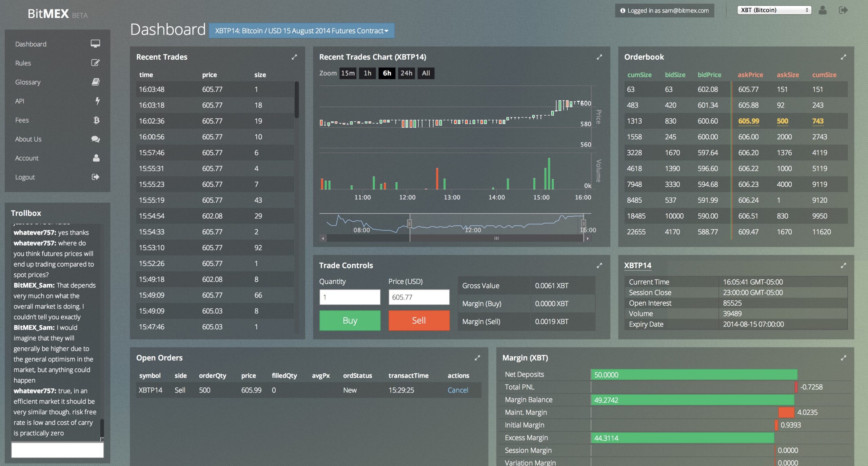Image resolution: width=868 pixels, height=466 pixels.
Task: Click the Dashboard monitor icon in sidebar
Action: click(95, 44)
